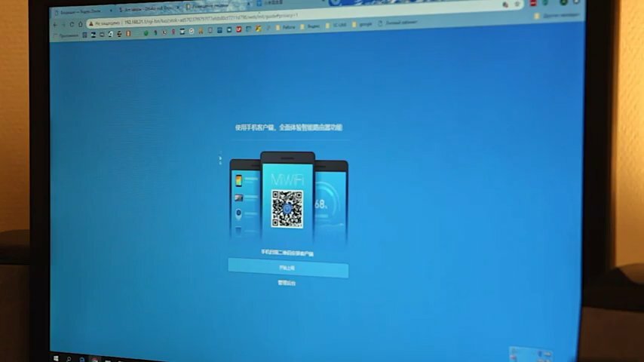
Task: Open the 1C-UMI bookmarks folder
Action: (x=336, y=26)
